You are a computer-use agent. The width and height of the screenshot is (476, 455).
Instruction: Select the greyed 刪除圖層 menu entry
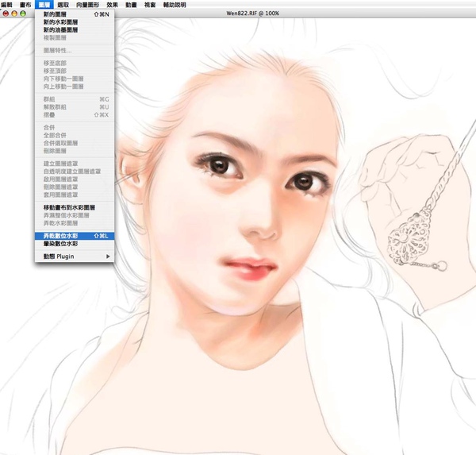pyautogui.click(x=75, y=151)
